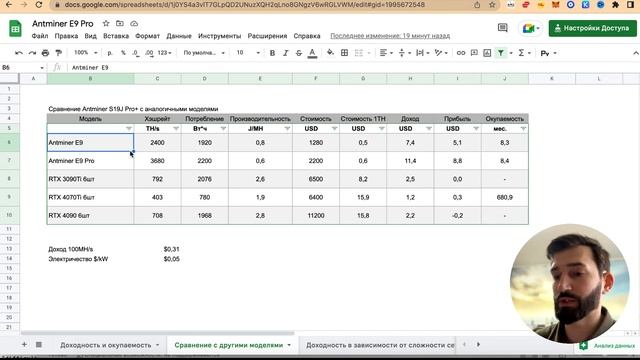Switch to Сравнение с другими моделями tab
The height and width of the screenshot is (360, 640).
(x=233, y=345)
